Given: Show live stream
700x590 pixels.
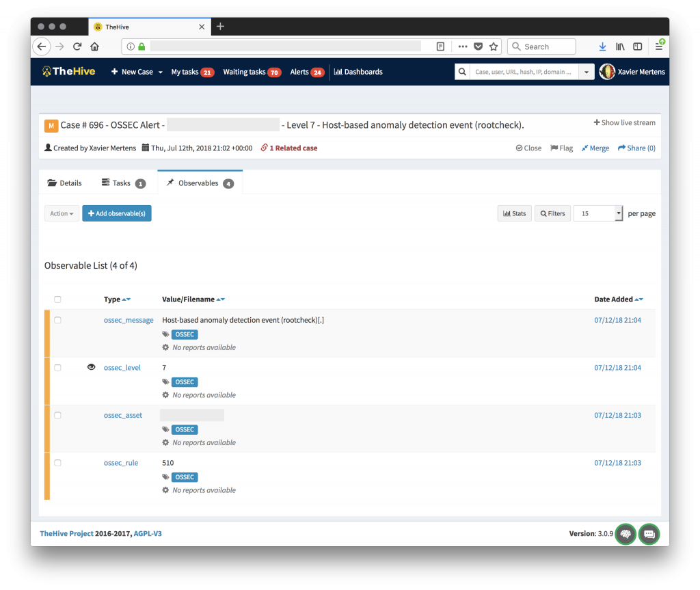Looking at the screenshot, I should [x=625, y=122].
